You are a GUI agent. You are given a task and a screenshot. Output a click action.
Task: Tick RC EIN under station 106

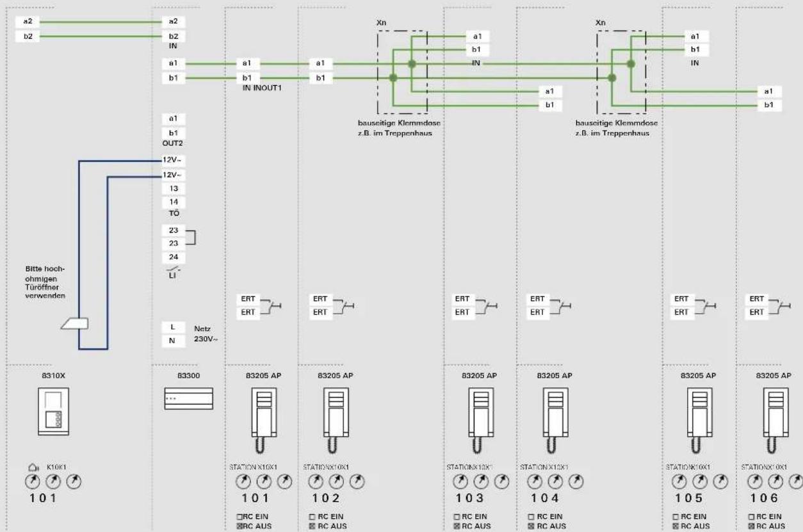(x=752, y=516)
